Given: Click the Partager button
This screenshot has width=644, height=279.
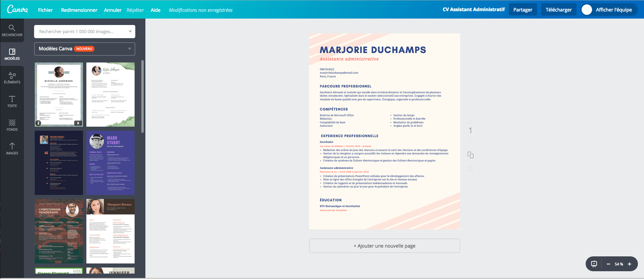Looking at the screenshot, I should coord(523,10).
